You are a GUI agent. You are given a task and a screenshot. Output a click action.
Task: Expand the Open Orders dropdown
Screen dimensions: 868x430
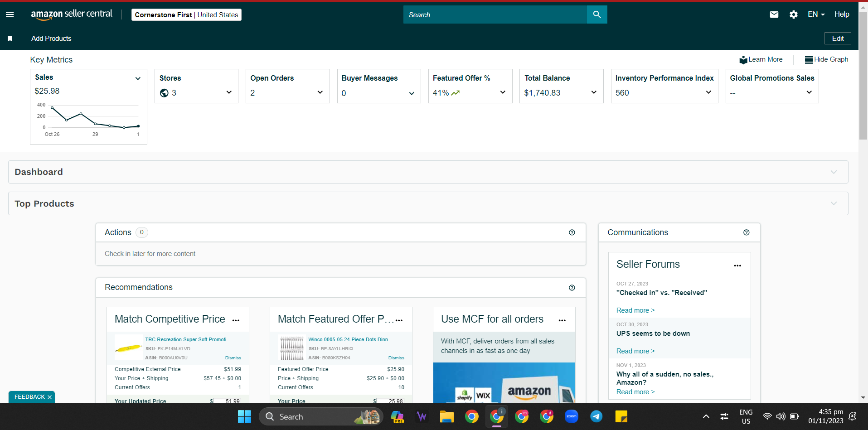(320, 92)
